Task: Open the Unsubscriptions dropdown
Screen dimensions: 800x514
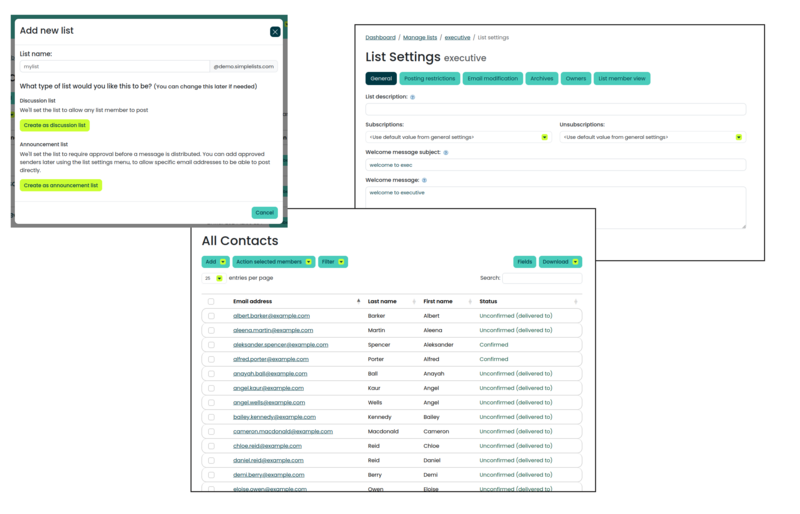Action: (652, 137)
